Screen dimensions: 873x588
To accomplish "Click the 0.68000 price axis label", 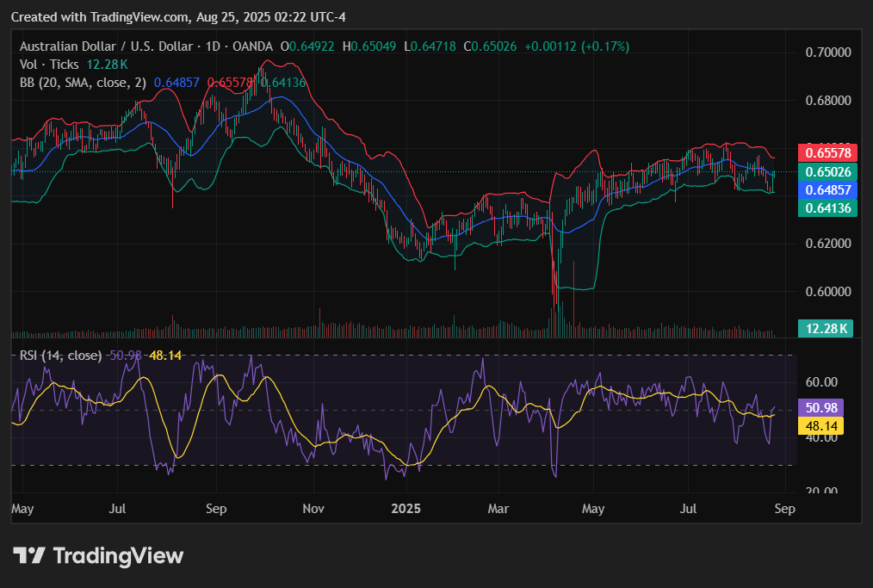I will coord(828,101).
